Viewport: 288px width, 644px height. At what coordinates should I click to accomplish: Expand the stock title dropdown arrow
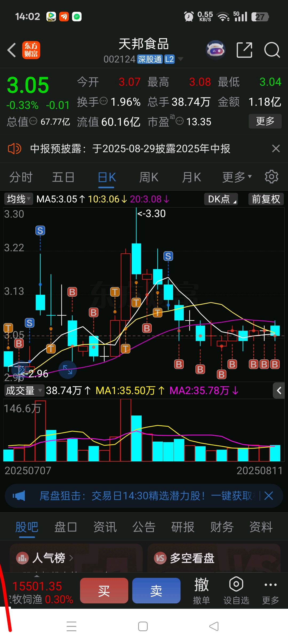point(181,59)
